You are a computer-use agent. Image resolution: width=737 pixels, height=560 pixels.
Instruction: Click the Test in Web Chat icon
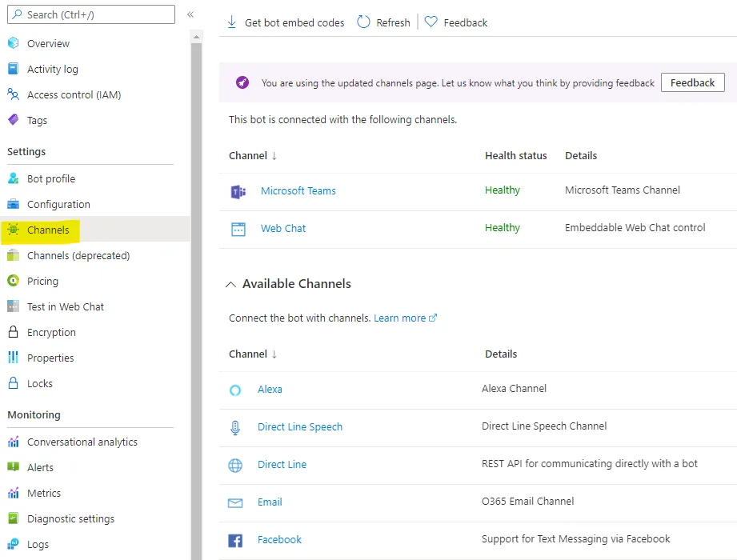pos(13,306)
